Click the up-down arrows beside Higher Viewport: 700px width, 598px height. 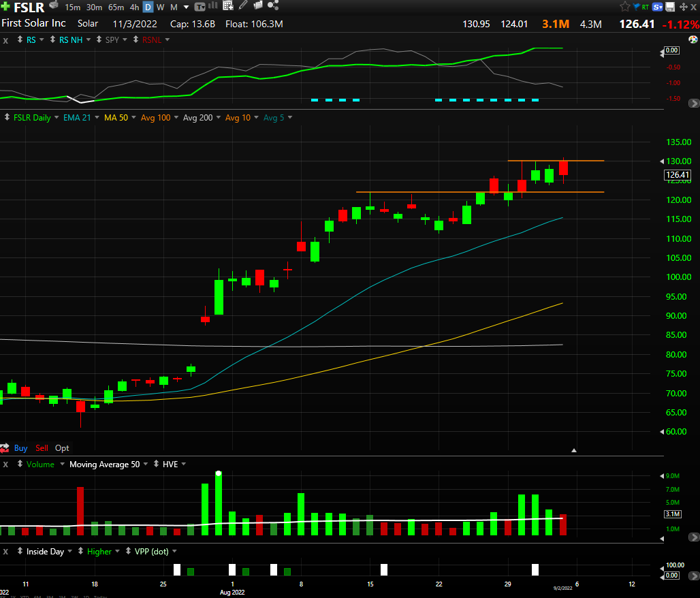click(x=81, y=550)
